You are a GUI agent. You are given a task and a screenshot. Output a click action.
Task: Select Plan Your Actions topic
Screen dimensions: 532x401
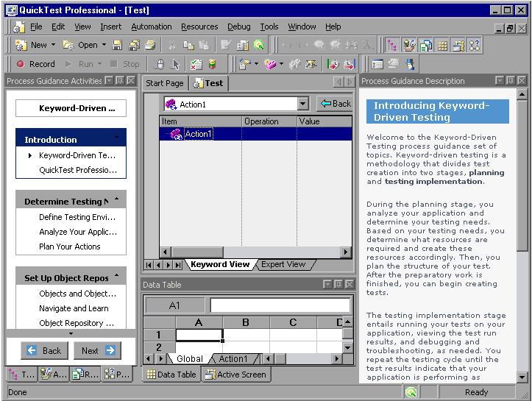70,246
